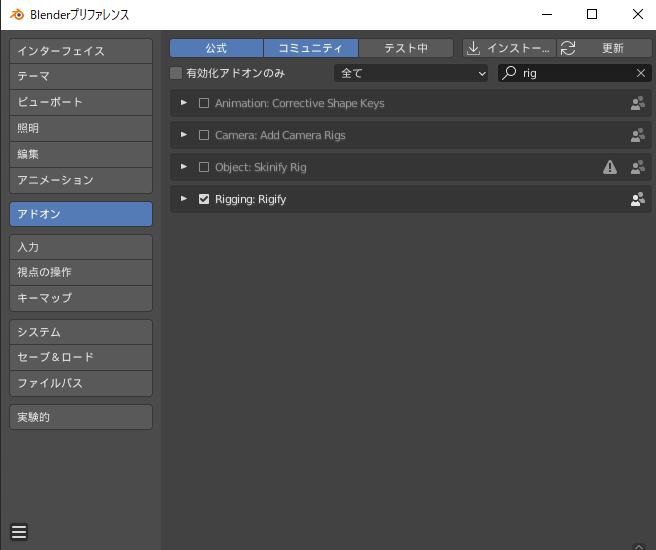656x550 pixels.
Task: Enable the Corrective Shape Keys addon checkbox
Action: (x=204, y=103)
